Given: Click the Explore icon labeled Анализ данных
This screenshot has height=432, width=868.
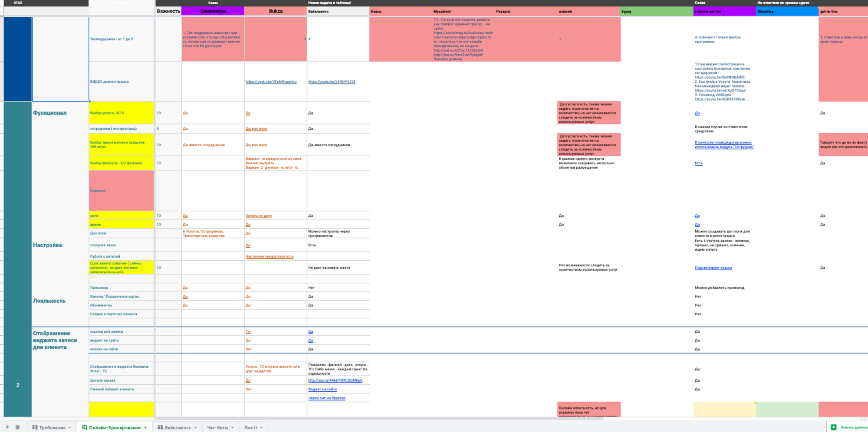Looking at the screenshot, I should 833,427.
